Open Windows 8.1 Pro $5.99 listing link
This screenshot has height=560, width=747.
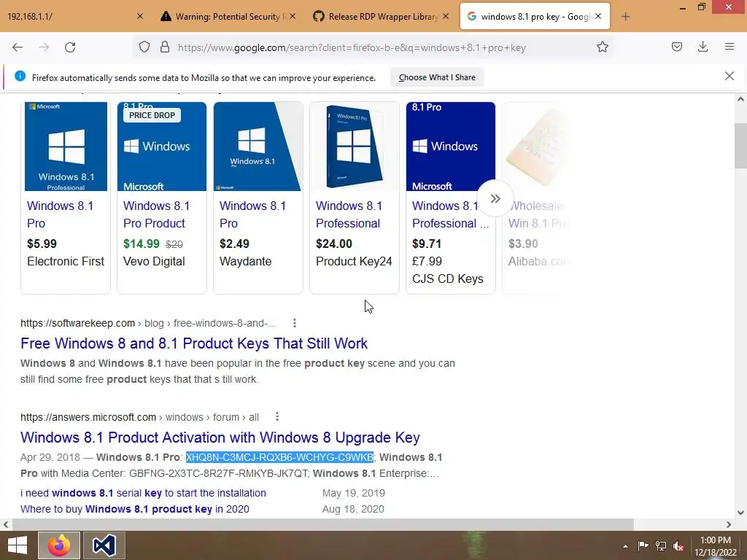(x=60, y=214)
